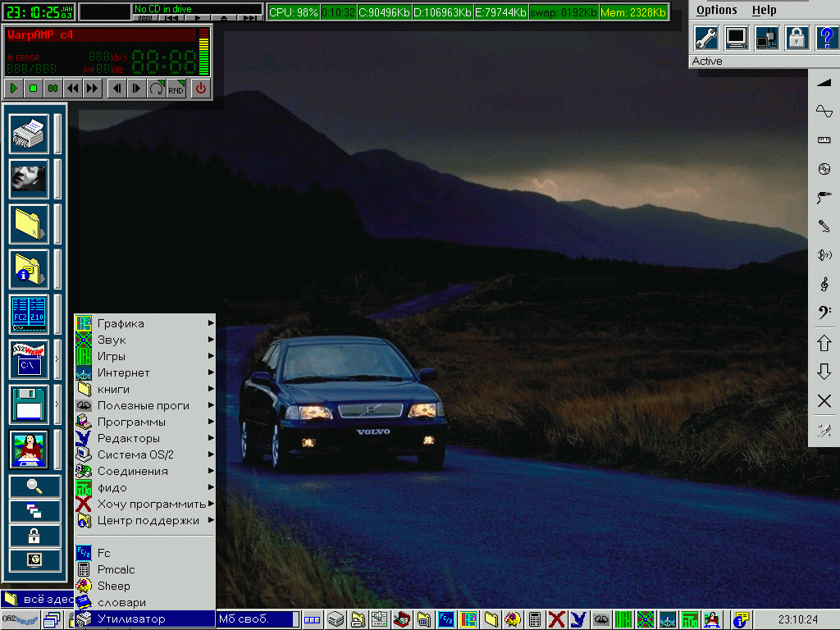The image size is (840, 630).
Task: Click the magnifier Find button on launchpad
Action: coord(34,486)
